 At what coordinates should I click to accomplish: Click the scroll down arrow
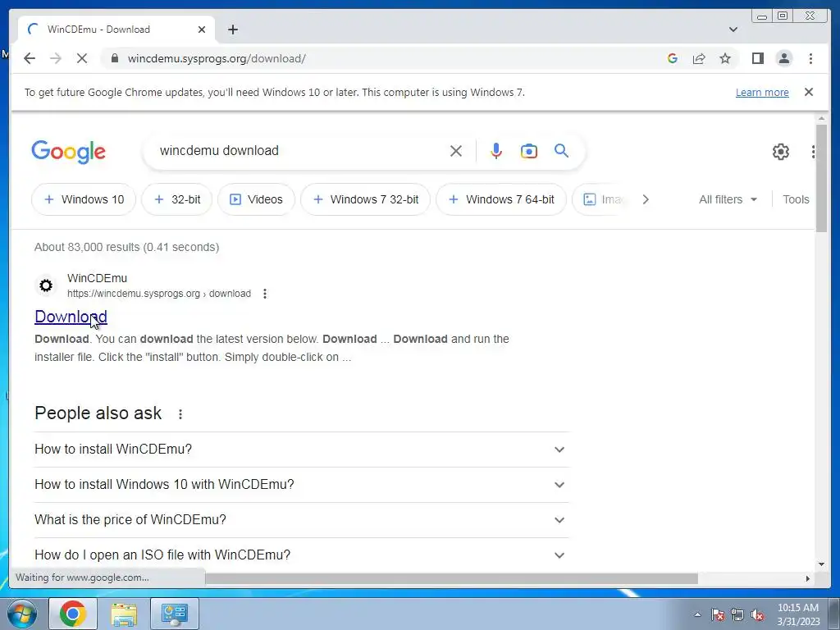pyautogui.click(x=821, y=564)
